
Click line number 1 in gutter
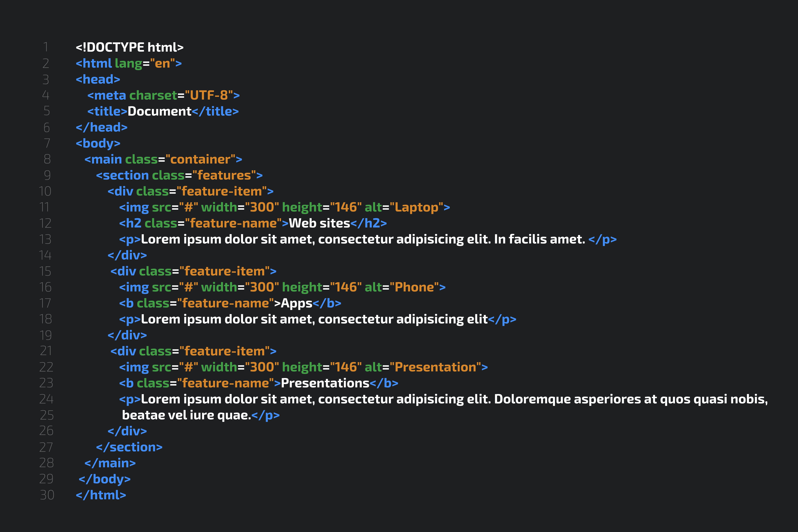point(46,47)
